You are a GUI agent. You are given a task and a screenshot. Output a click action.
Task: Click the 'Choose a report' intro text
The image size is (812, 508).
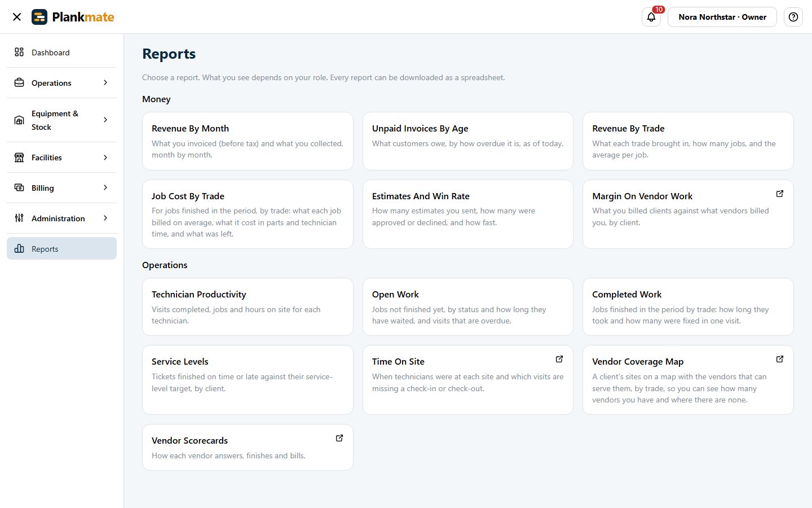(x=323, y=77)
